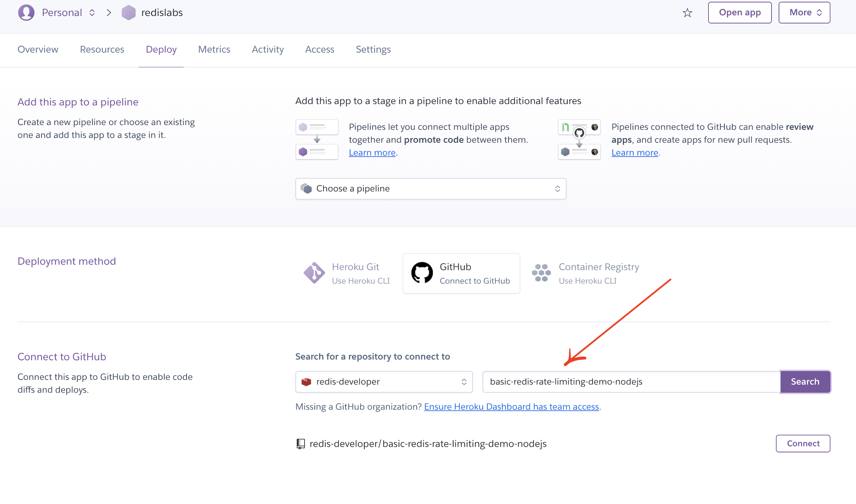Open Learn more about promoting code
The image size is (856, 504).
tap(372, 153)
